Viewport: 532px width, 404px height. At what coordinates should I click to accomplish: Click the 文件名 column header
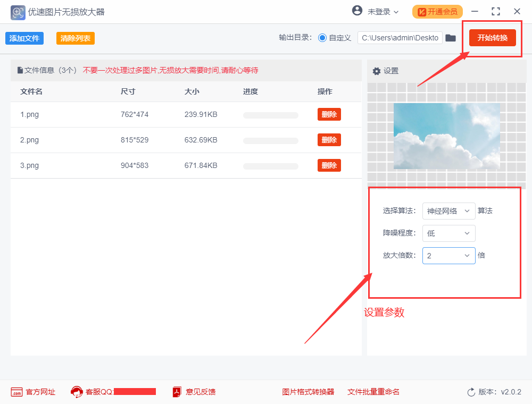pos(31,91)
